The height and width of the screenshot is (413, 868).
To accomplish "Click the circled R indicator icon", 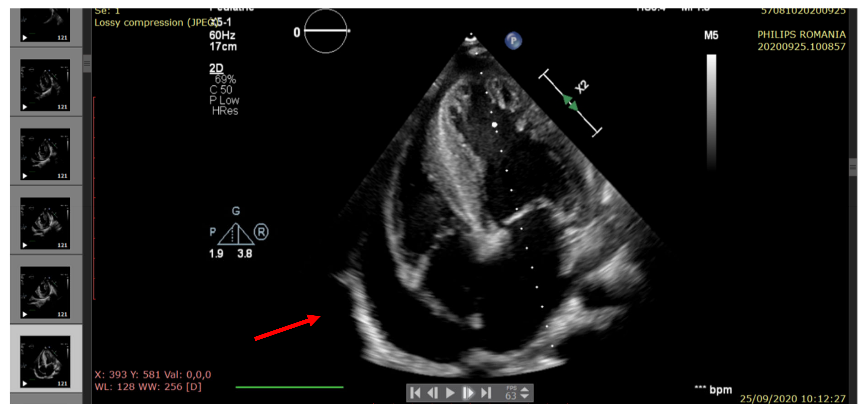I will (x=261, y=232).
